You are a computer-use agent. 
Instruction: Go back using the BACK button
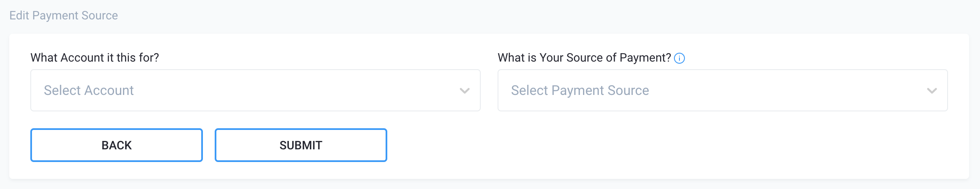117,145
